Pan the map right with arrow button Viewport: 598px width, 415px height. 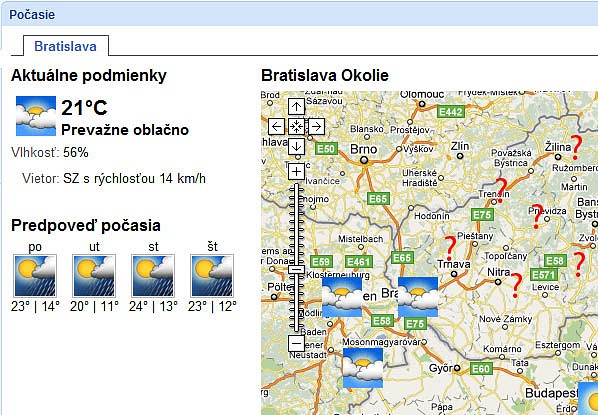[317, 126]
